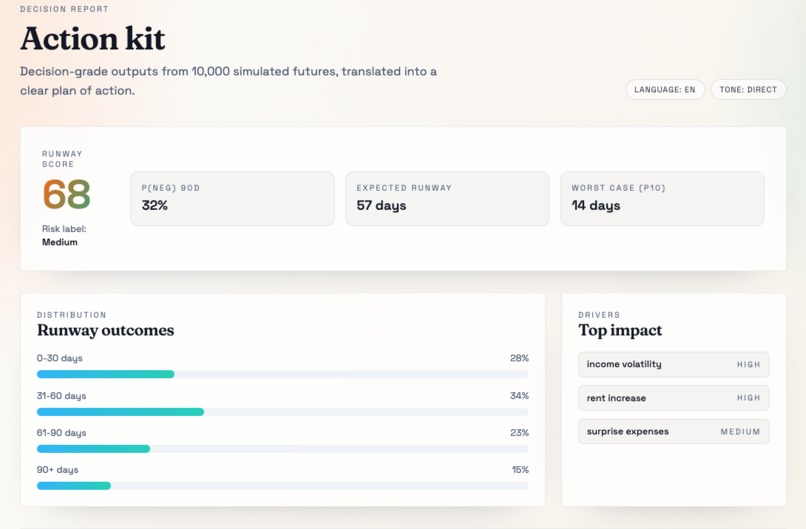
Task: Click the '61-90 days' label
Action: [61, 433]
